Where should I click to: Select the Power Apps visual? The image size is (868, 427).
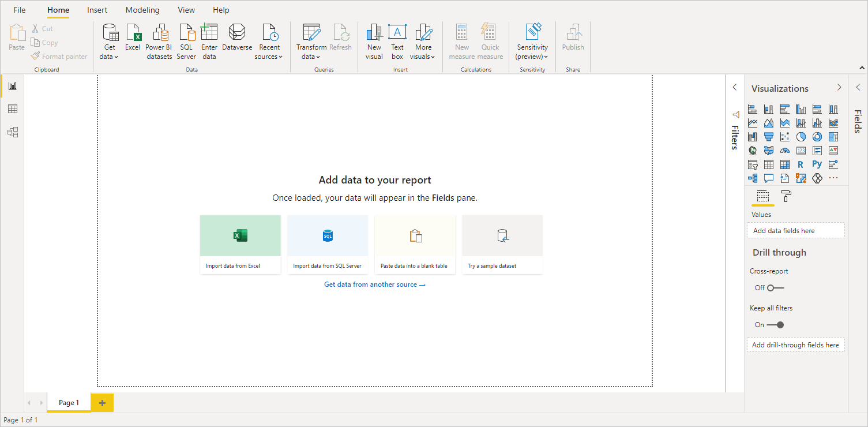point(817,178)
